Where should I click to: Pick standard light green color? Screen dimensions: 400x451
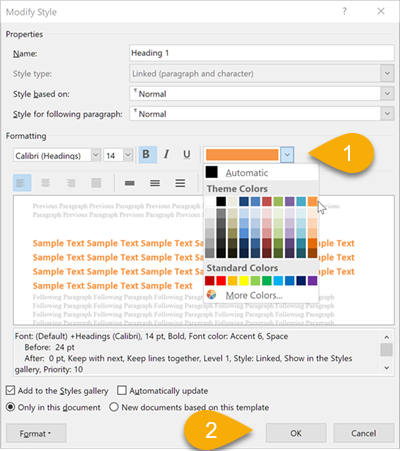tap(255, 281)
